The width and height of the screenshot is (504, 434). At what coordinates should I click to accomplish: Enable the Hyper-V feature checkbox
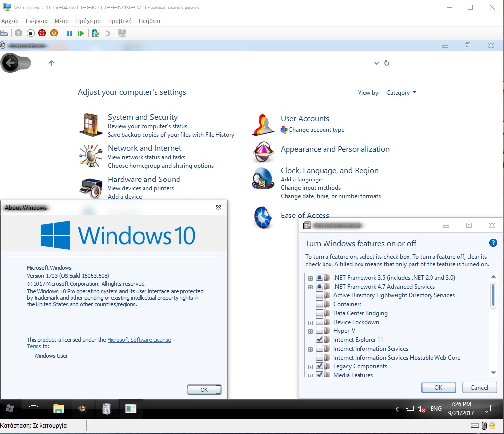[x=319, y=330]
